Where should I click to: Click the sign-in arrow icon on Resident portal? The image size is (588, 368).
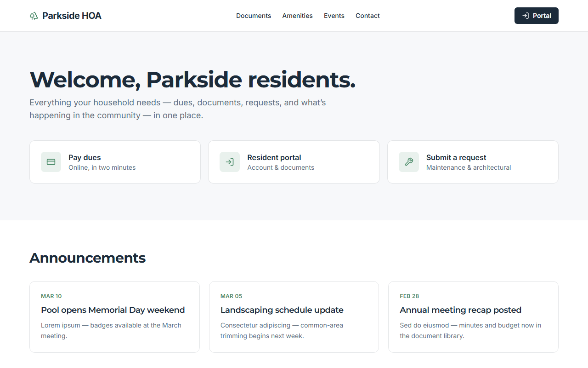[230, 162]
